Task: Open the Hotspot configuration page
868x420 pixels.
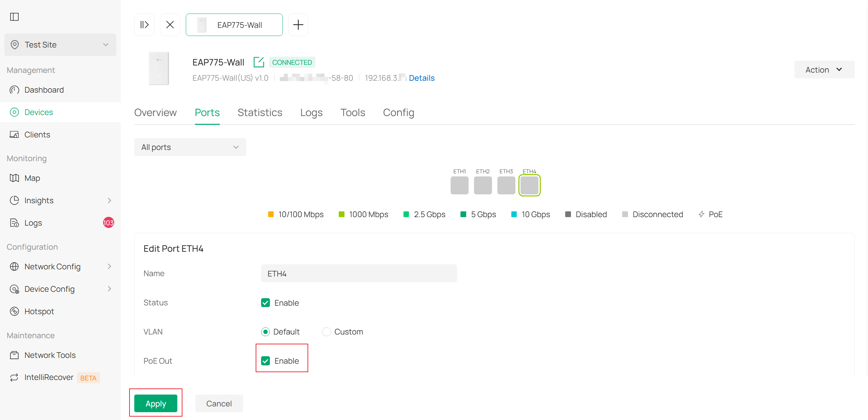Action: [39, 311]
